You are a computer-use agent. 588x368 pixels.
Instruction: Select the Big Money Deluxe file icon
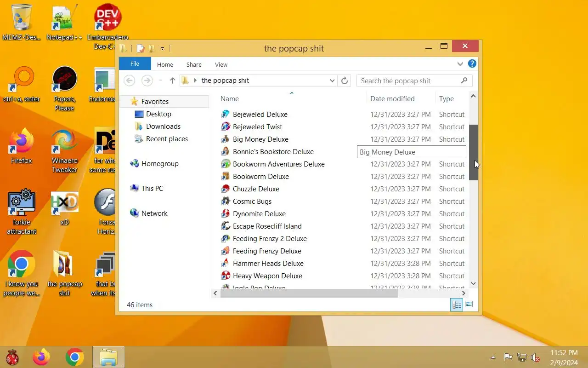(x=226, y=139)
